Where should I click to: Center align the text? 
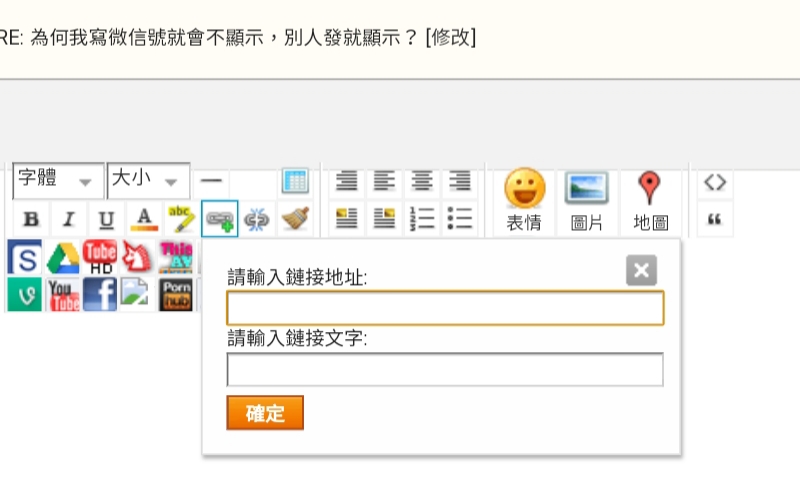[x=422, y=181]
